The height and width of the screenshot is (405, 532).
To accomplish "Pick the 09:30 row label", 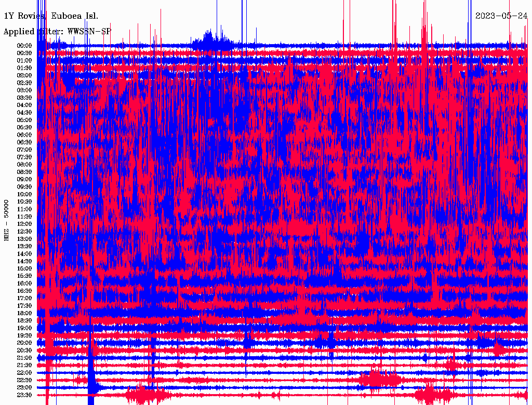I will pyautogui.click(x=25, y=187).
